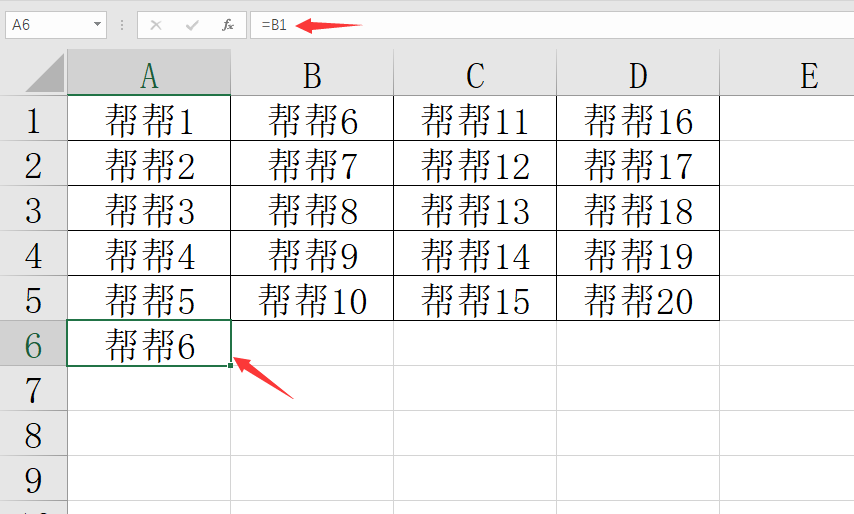The image size is (854, 514).
Task: Select column B header
Action: 312,72
